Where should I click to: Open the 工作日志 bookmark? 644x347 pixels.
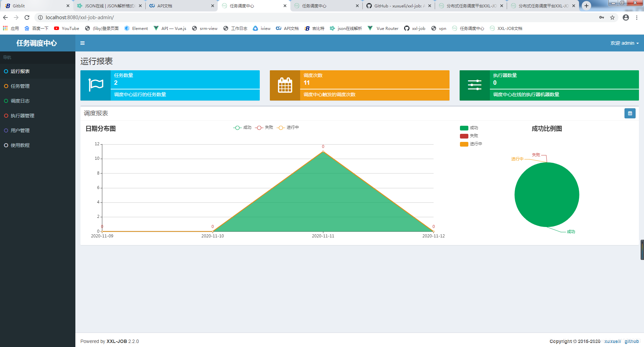pos(235,29)
